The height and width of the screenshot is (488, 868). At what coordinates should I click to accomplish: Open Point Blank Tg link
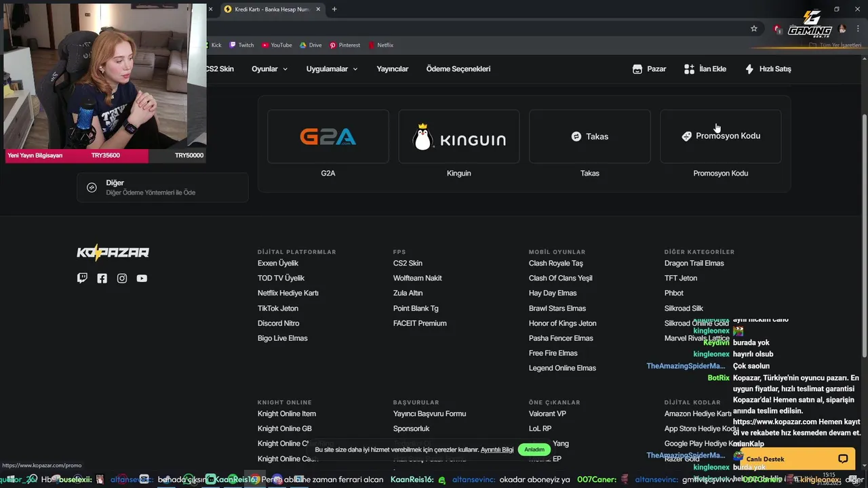coord(416,308)
